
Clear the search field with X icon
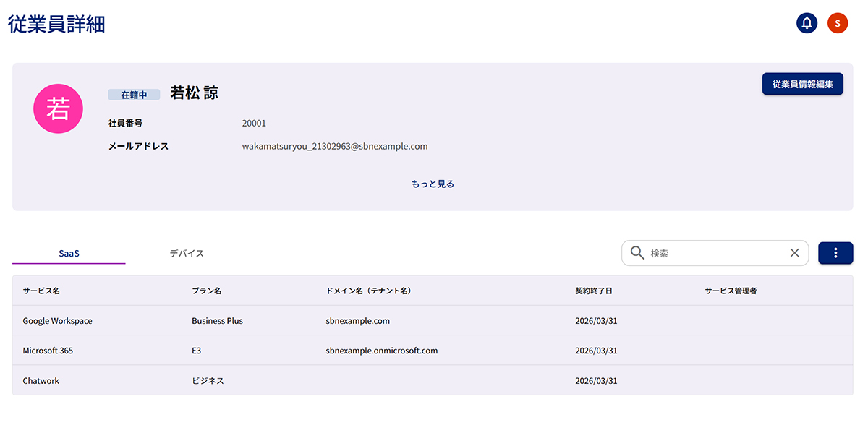pyautogui.click(x=794, y=253)
